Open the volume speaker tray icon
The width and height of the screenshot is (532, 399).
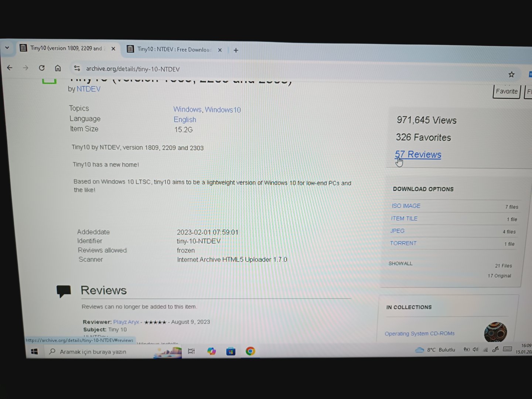point(475,349)
